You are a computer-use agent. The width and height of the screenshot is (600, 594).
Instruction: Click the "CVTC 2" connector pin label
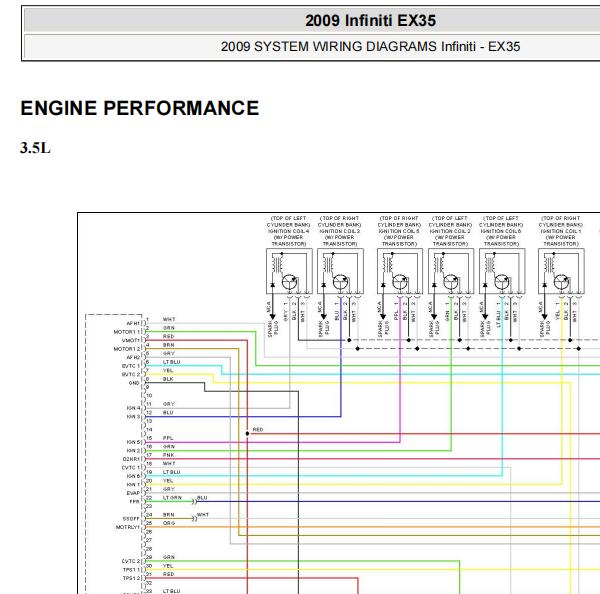click(131, 561)
